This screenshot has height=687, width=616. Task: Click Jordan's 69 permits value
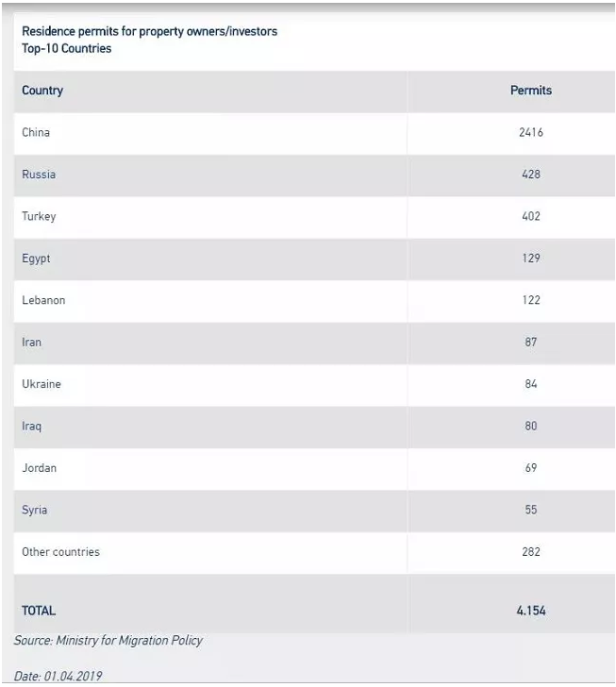[531, 468]
